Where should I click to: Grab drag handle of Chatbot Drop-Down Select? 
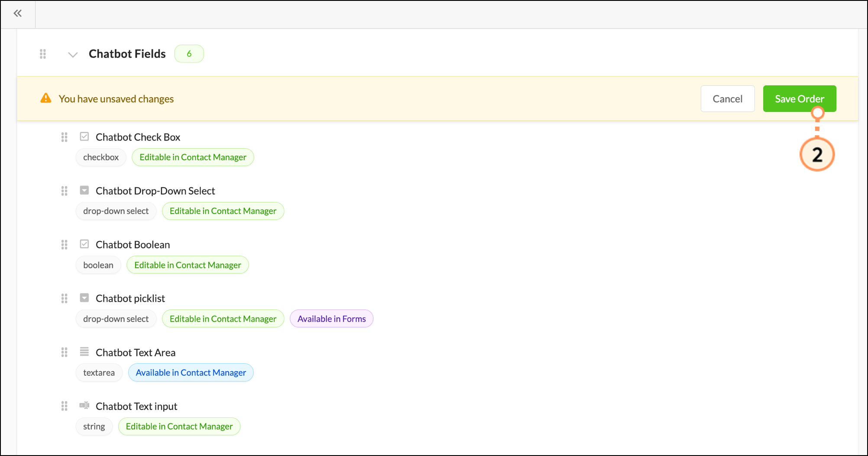65,191
